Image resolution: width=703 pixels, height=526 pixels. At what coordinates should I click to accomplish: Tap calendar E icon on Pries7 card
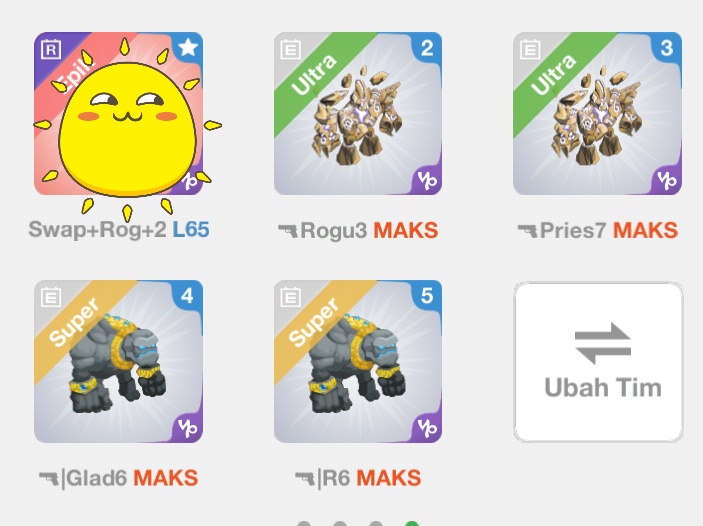coord(530,49)
